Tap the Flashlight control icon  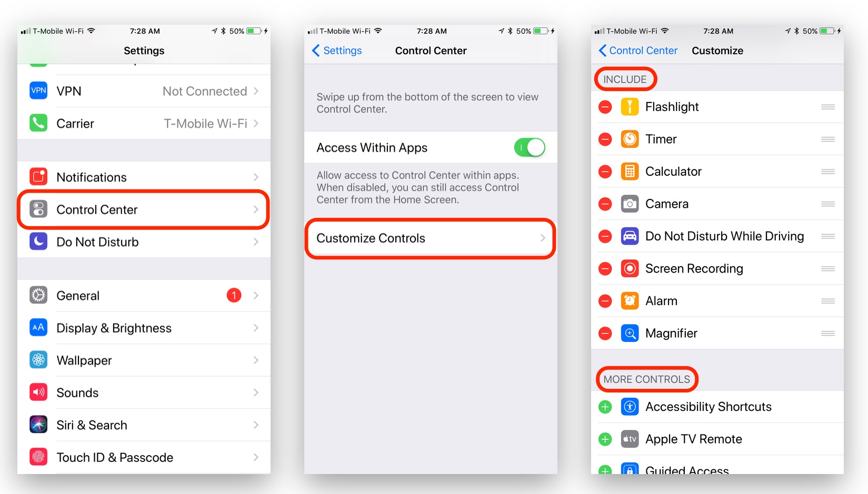[x=630, y=107]
